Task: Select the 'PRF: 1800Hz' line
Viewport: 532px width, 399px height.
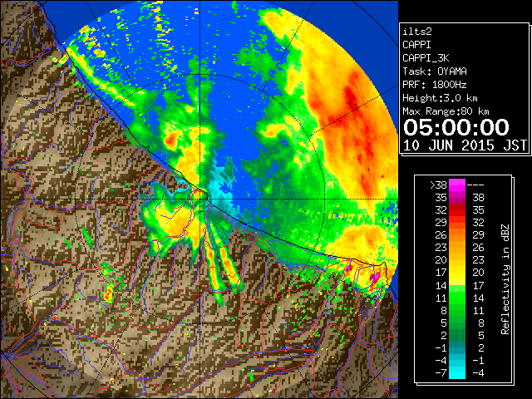Action: click(435, 85)
